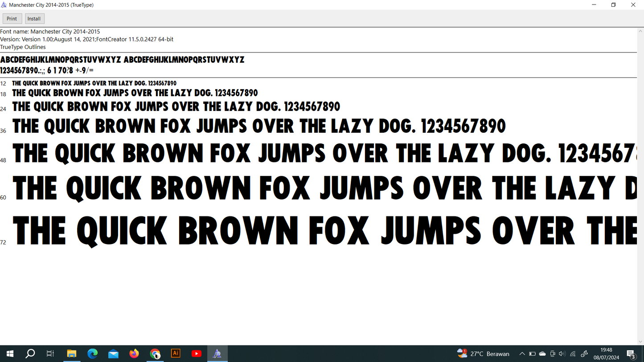This screenshot has width=644, height=362.
Task: Open Microsoft Edge from taskbar
Action: pyautogui.click(x=93, y=354)
